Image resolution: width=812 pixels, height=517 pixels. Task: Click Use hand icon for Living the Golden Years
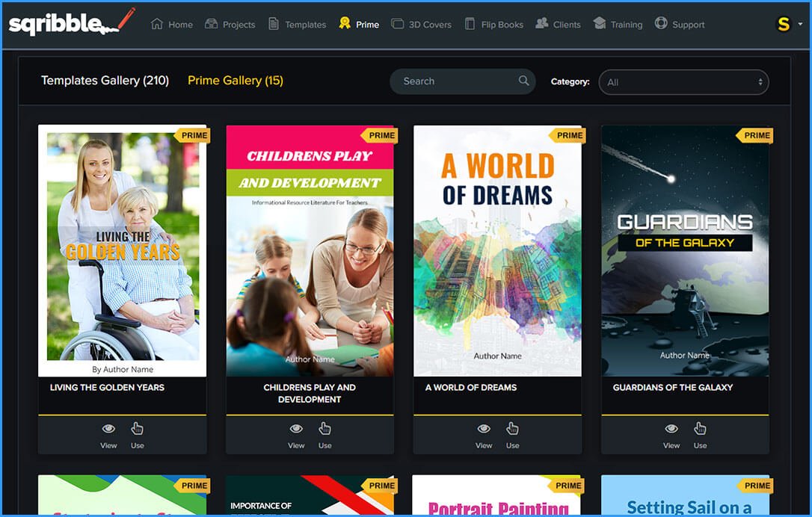[x=138, y=429]
